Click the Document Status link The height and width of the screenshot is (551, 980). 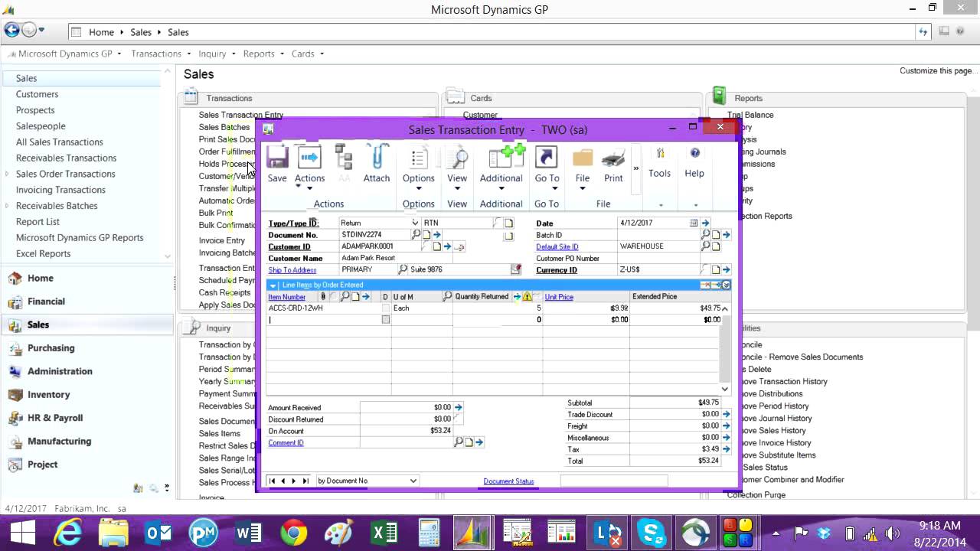[x=508, y=481]
